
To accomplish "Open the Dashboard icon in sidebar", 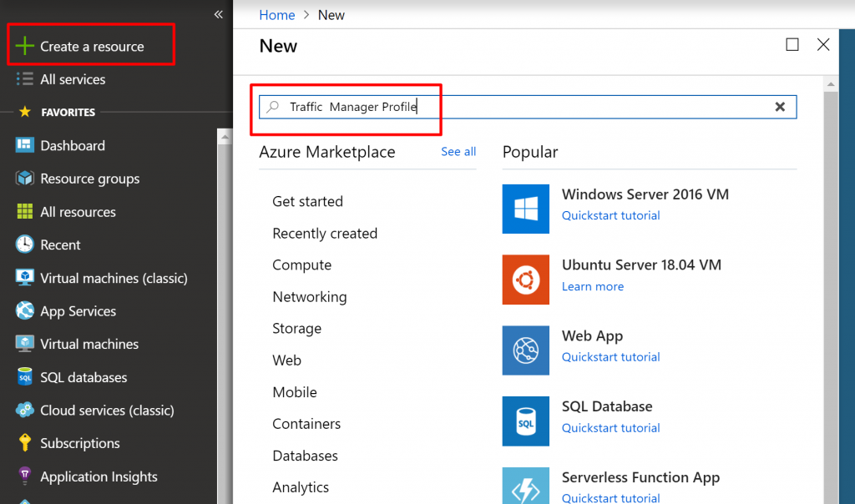I will 24,145.
